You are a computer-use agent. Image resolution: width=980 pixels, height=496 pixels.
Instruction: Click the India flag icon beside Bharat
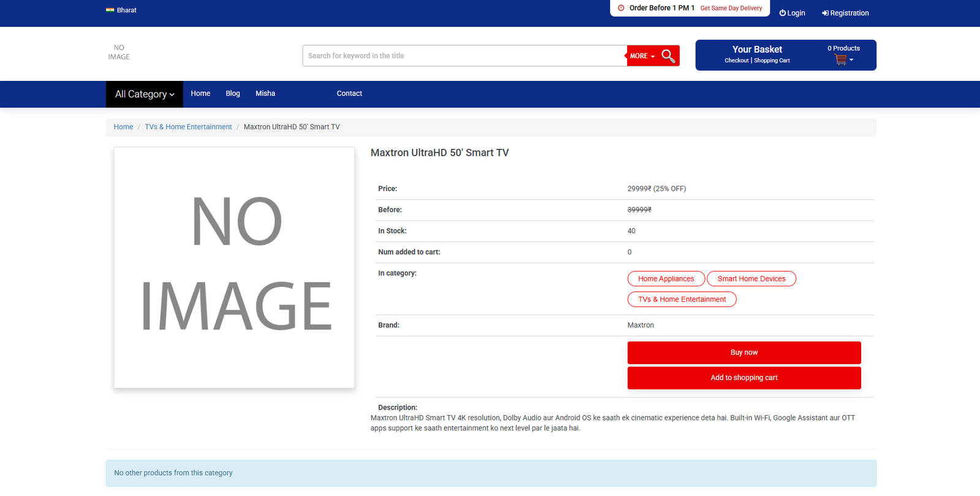pos(110,10)
